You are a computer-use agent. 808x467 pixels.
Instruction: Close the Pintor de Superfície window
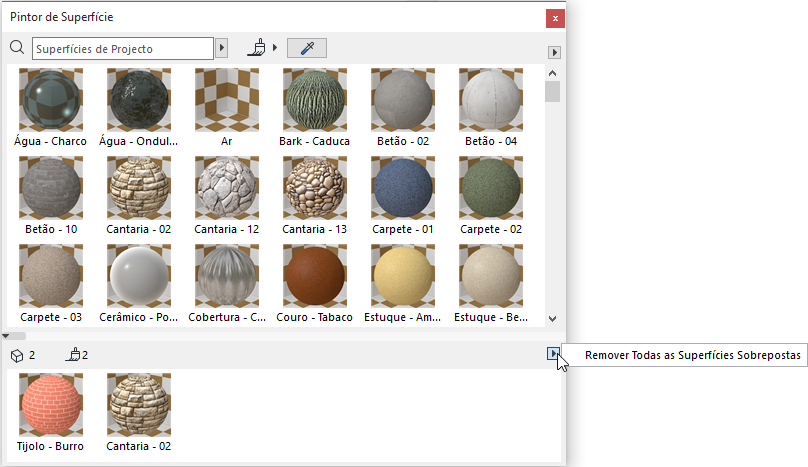pyautogui.click(x=553, y=18)
